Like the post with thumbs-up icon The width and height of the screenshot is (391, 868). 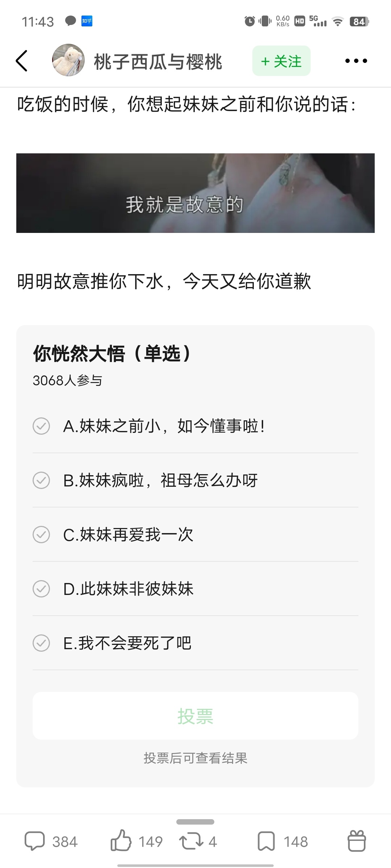136,841
